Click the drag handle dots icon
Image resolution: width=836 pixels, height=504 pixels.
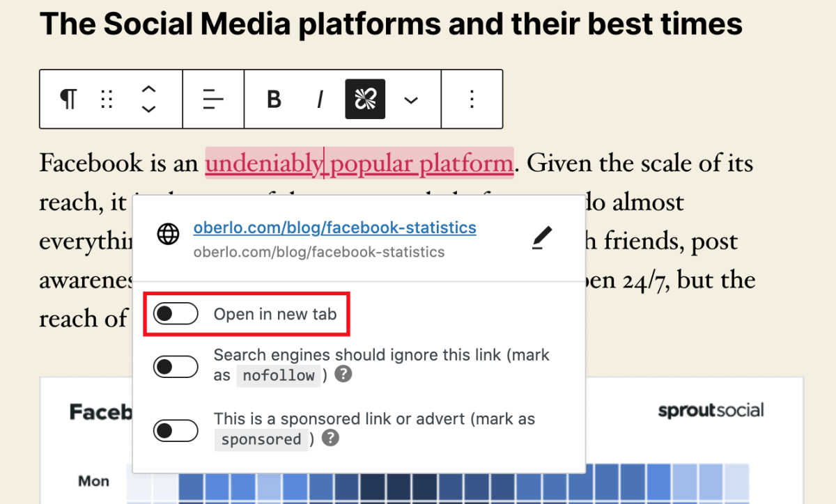(x=107, y=99)
